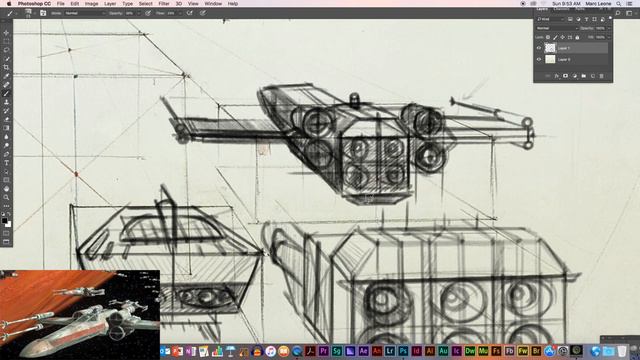Click the Quick Mask mode icon
Screen dimensions: 640x360
(x=6, y=233)
